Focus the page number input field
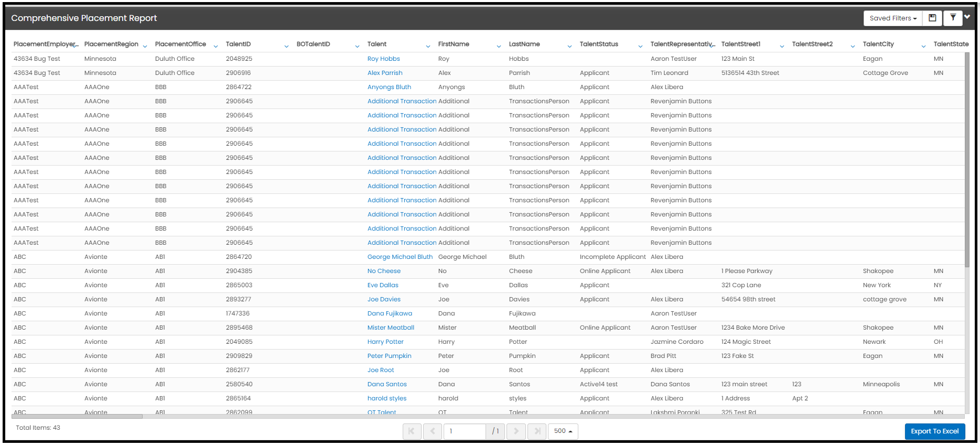 465,431
